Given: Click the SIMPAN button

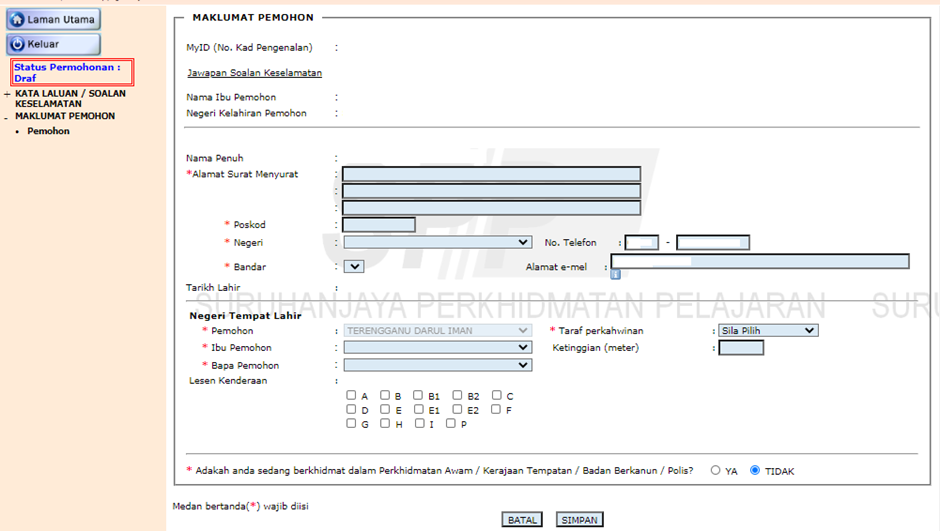Looking at the screenshot, I should pyautogui.click(x=580, y=520).
